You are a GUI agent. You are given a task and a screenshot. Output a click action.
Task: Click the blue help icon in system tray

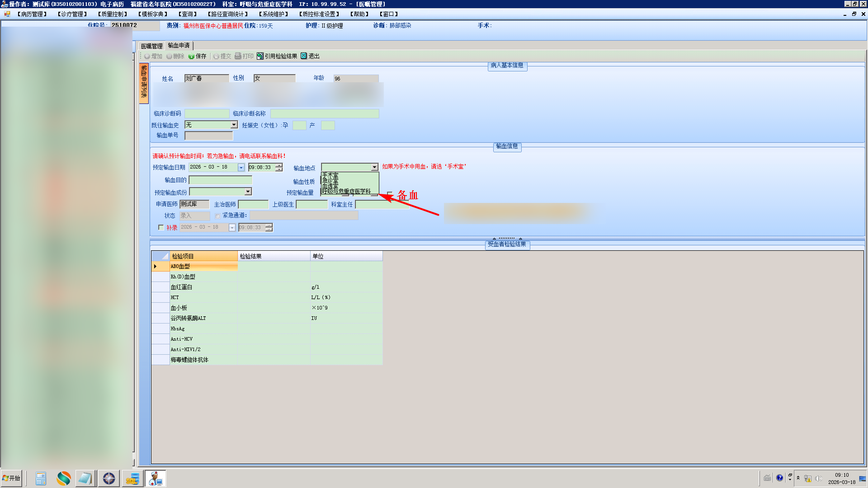tap(779, 478)
